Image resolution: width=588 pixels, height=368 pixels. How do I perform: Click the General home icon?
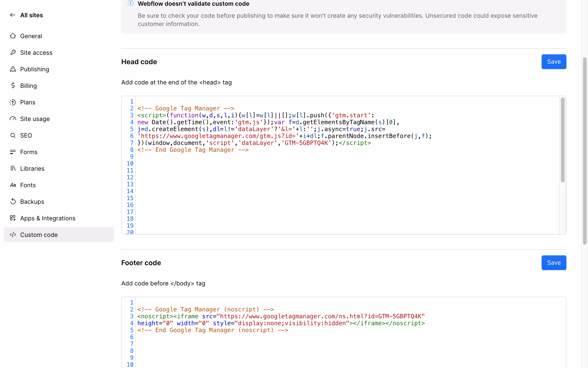click(13, 36)
